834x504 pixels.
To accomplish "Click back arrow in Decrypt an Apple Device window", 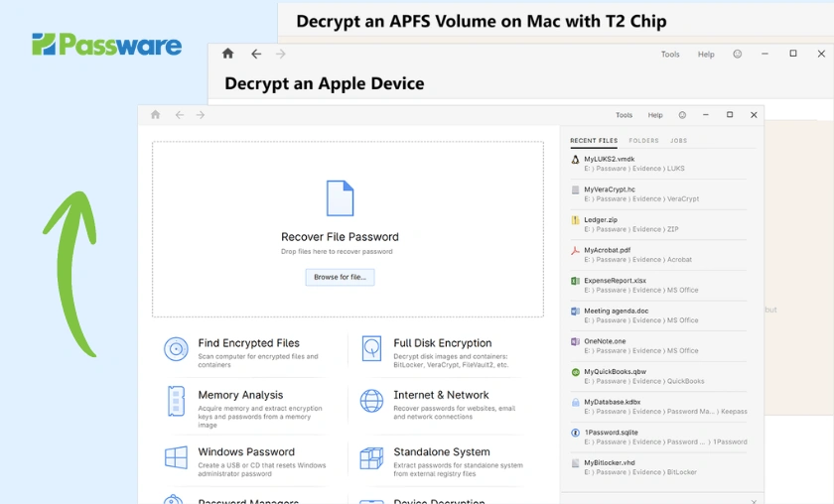I will [x=256, y=54].
